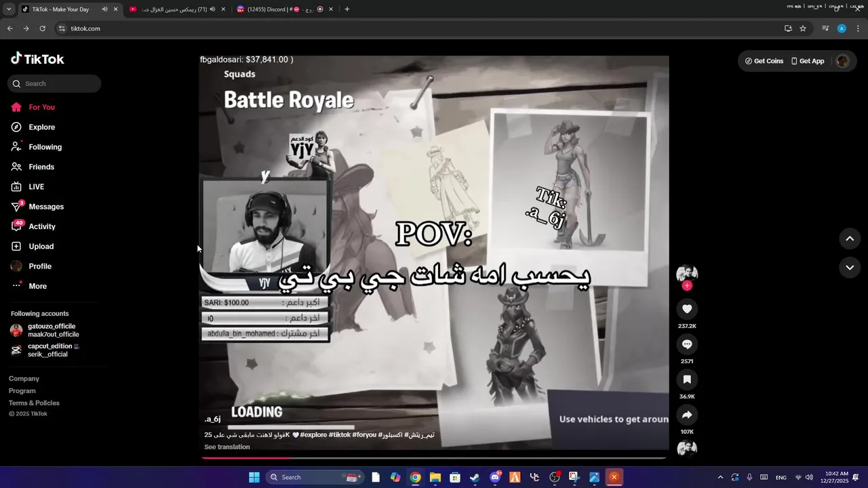Open creator avatar beside the video
This screenshot has width=868, height=488.
click(x=687, y=274)
